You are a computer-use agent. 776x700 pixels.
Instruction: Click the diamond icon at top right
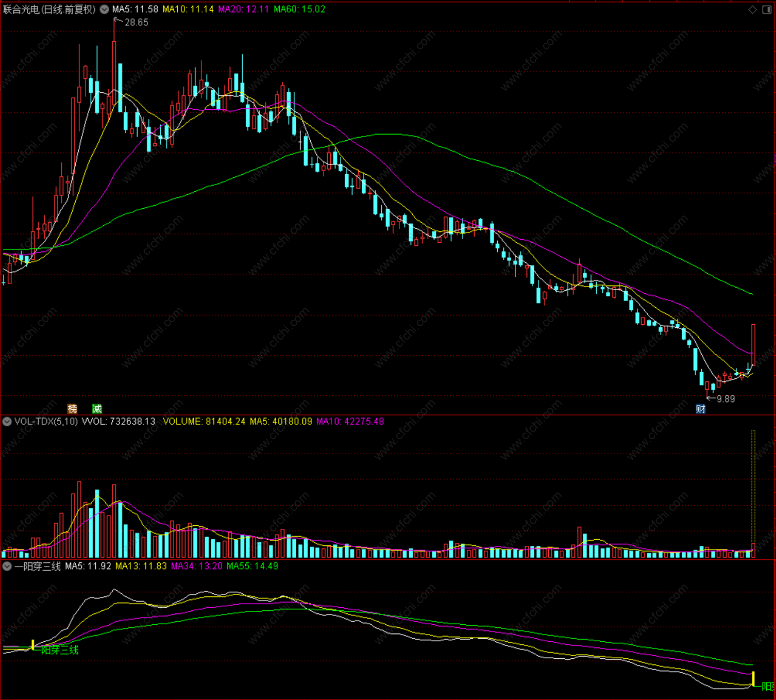(x=753, y=10)
